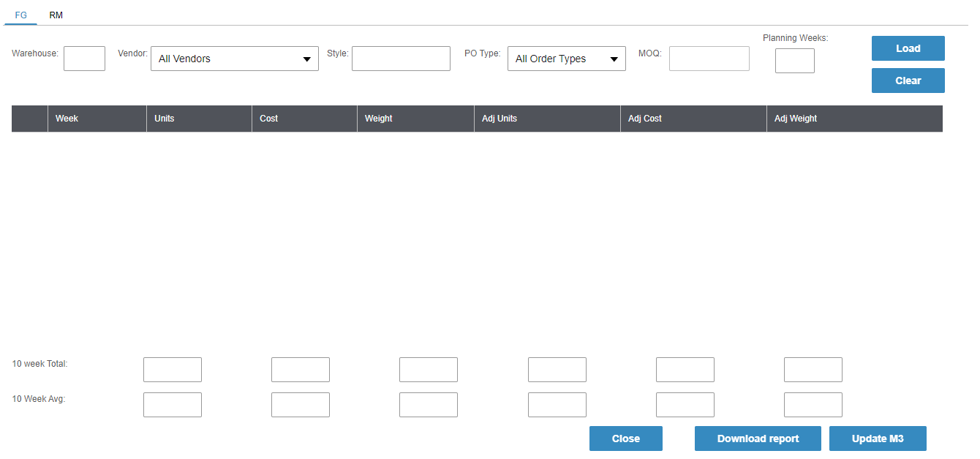Click the Adj Cost column header
980x459 pixels.
[x=694, y=119]
